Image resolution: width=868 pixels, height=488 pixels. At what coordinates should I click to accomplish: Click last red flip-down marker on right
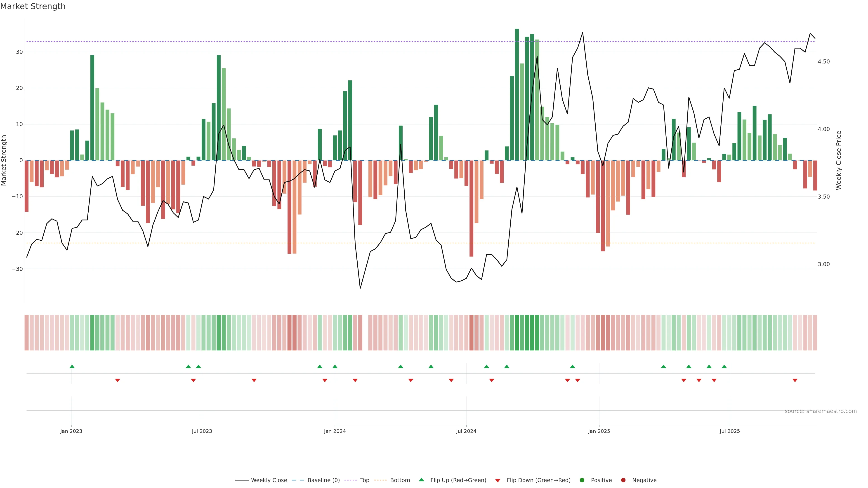click(795, 380)
